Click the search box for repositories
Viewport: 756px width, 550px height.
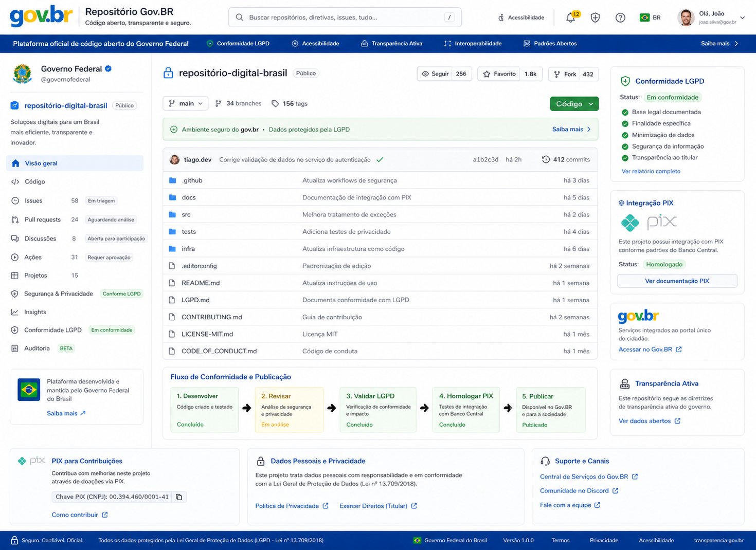click(345, 17)
